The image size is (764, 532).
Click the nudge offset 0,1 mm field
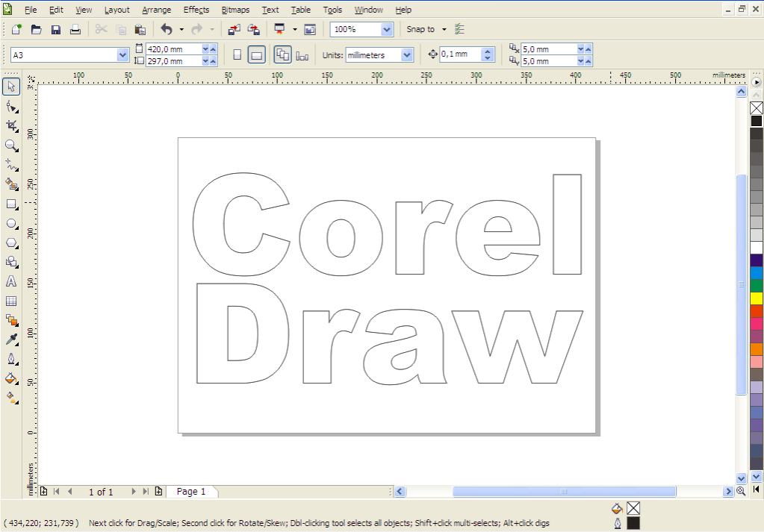point(461,54)
